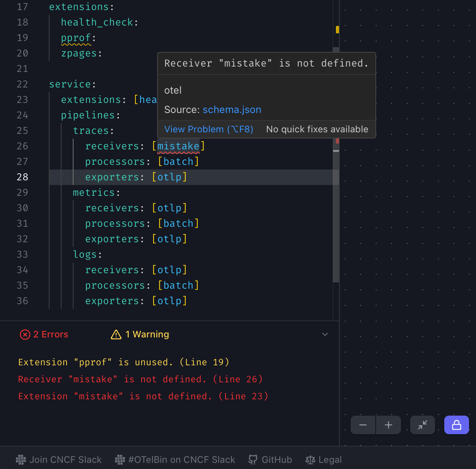476x469 pixels.
Task: Click the '2 Errors' label
Action: 51,334
